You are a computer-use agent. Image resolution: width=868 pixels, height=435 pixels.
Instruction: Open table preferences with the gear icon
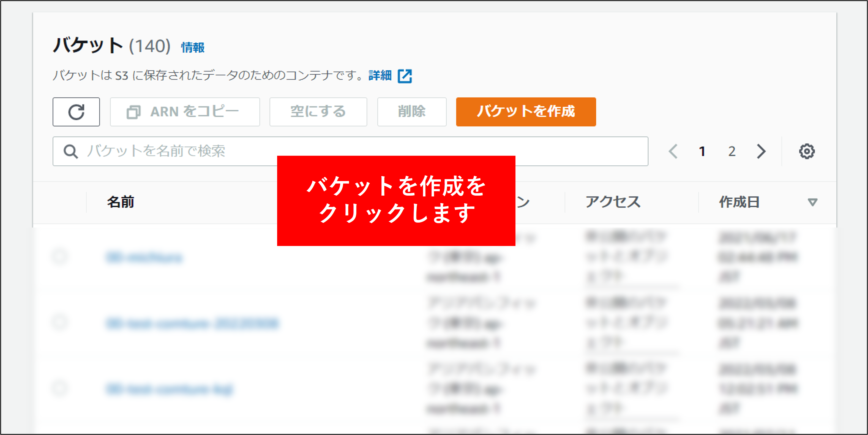[x=807, y=151]
